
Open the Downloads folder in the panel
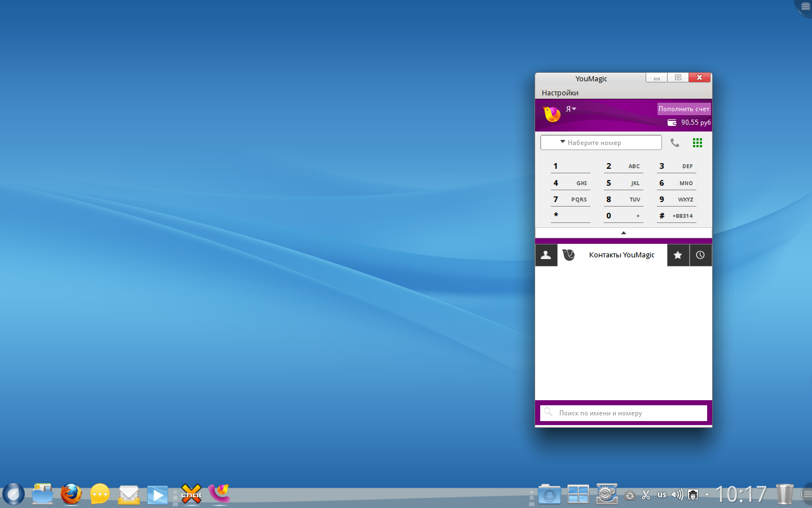click(x=549, y=494)
